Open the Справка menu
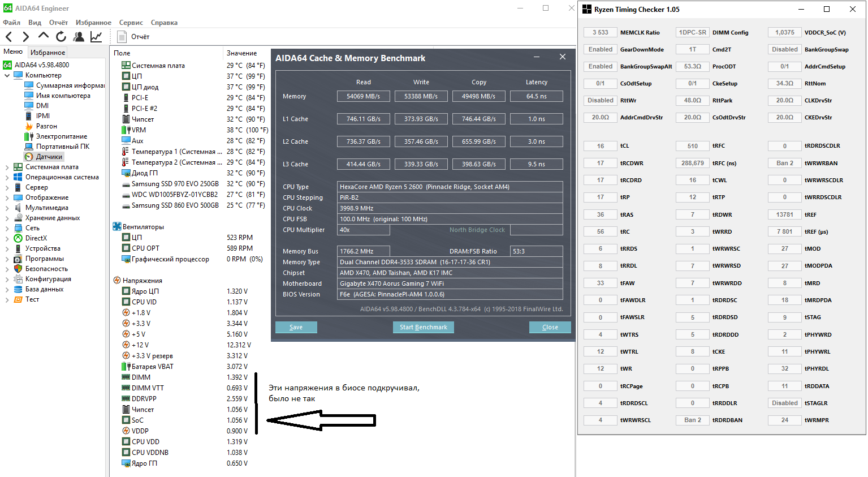Viewport: 868px width, 477px height. (164, 23)
